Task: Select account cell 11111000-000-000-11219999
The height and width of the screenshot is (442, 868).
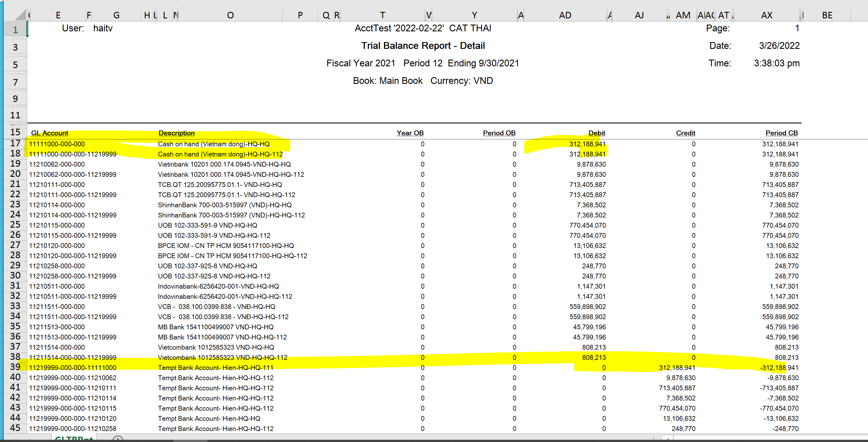Action: pyautogui.click(x=73, y=154)
